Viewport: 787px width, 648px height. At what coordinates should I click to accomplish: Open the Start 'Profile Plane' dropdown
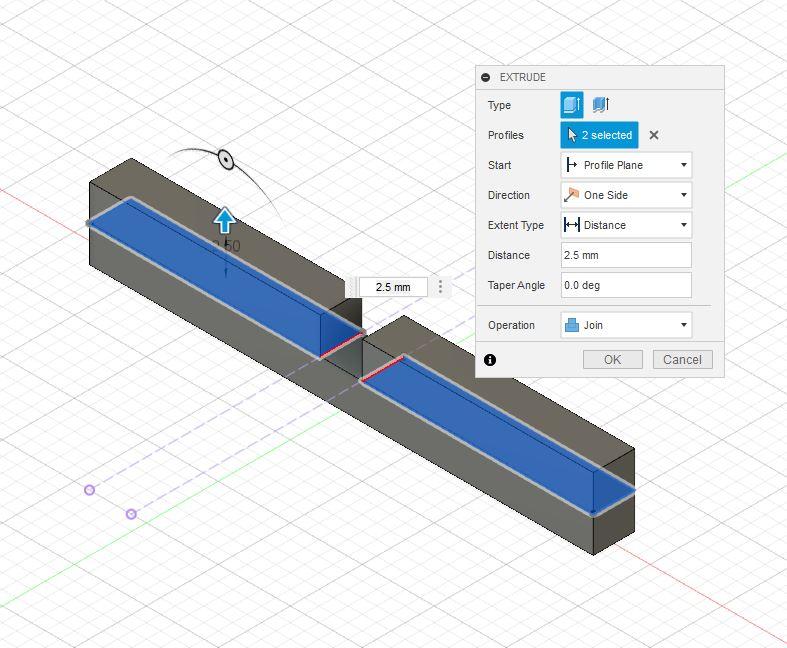[626, 165]
